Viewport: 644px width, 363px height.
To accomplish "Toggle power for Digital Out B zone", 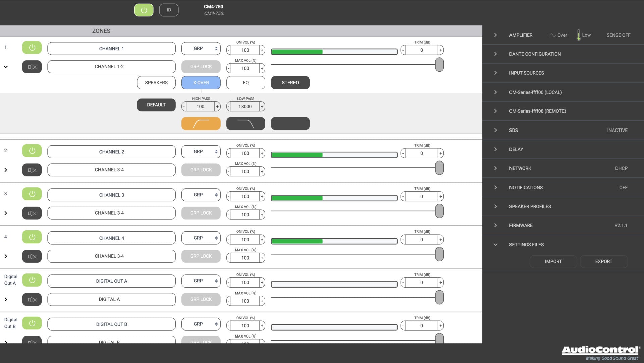I will (32, 323).
